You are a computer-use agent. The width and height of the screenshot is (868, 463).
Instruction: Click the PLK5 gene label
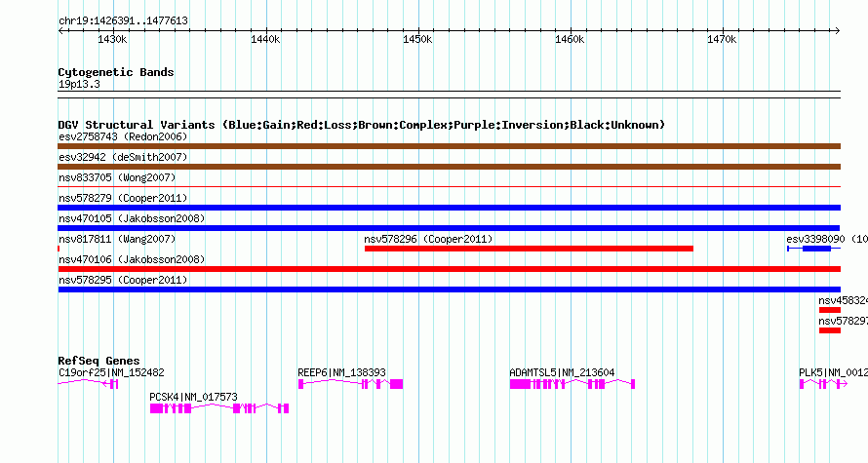pyautogui.click(x=833, y=372)
